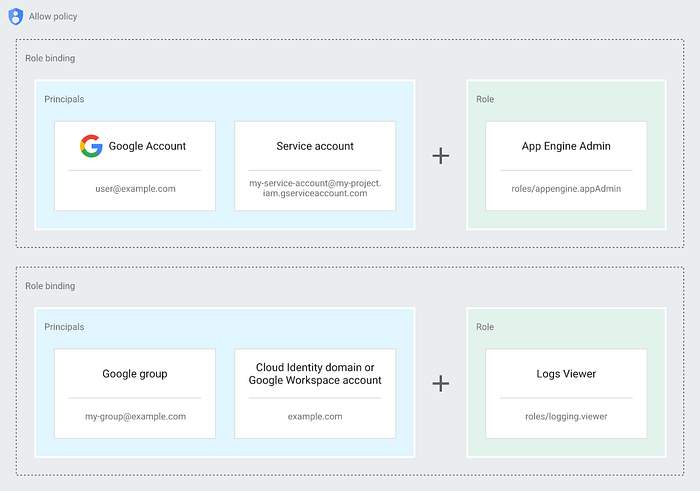Click the 'my-group@example.com' address
This screenshot has height=491, width=700.
135,416
